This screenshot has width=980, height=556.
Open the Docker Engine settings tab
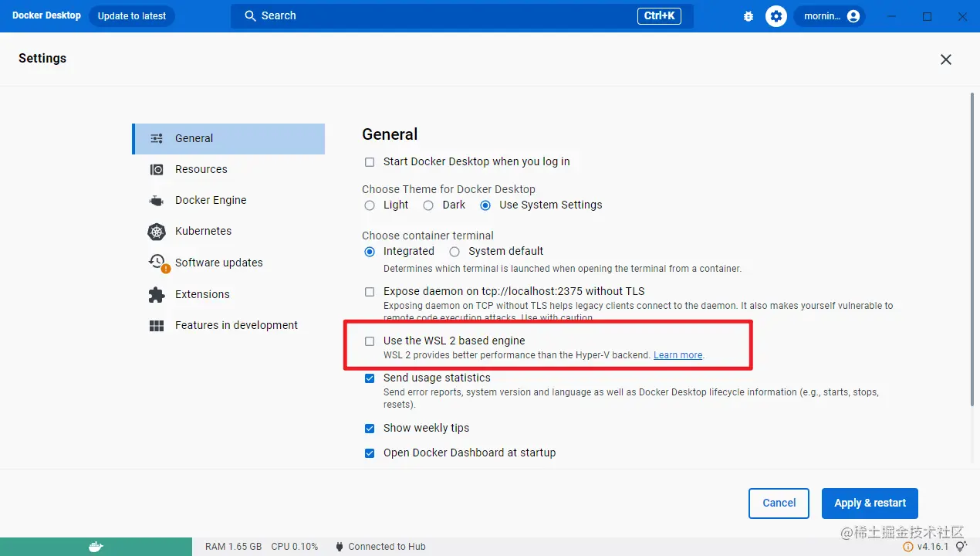[x=228, y=200]
